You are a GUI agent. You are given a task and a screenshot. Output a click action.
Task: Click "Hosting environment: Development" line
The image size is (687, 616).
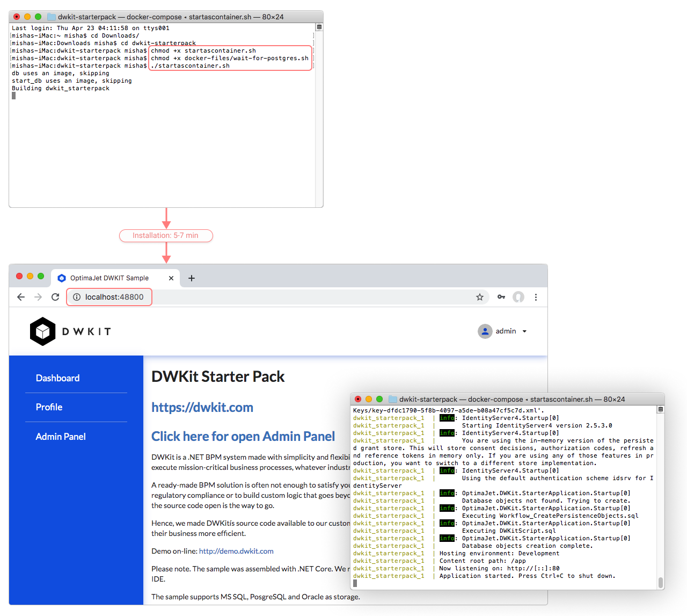point(499,553)
